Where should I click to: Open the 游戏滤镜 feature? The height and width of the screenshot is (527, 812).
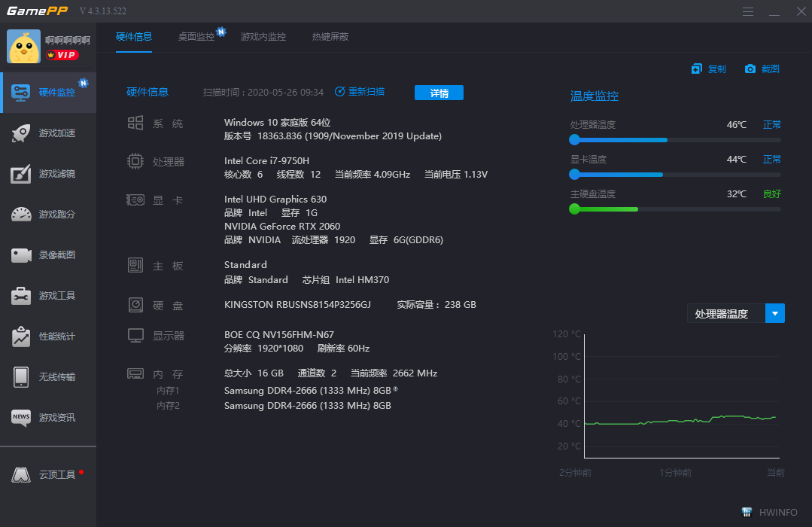47,174
